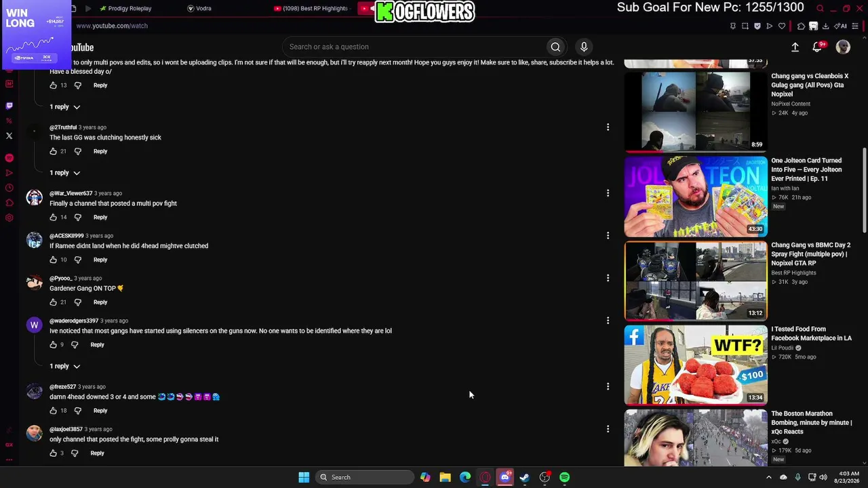Open the Best RP Highlights channel link
This screenshot has width=868, height=488.
[x=793, y=272]
